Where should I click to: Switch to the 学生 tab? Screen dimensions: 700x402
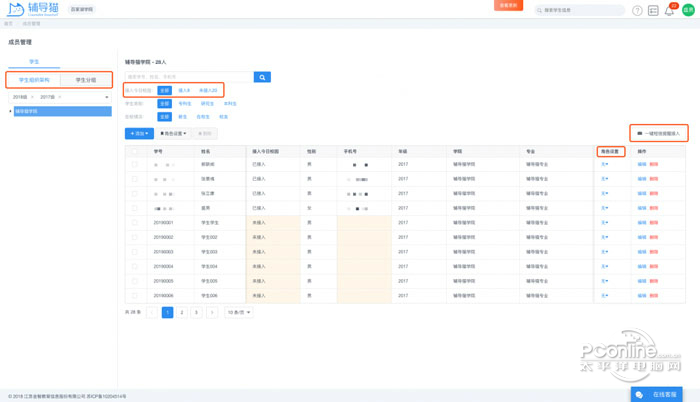[34, 62]
